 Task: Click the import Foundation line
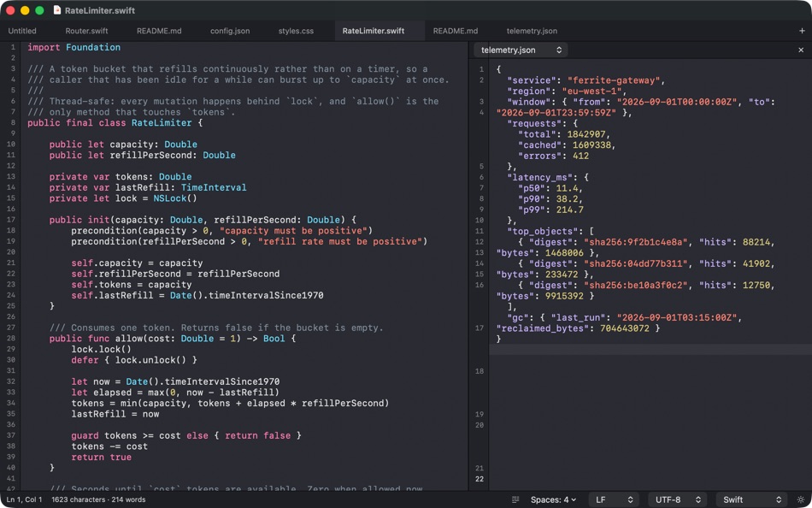pyautogui.click(x=74, y=47)
